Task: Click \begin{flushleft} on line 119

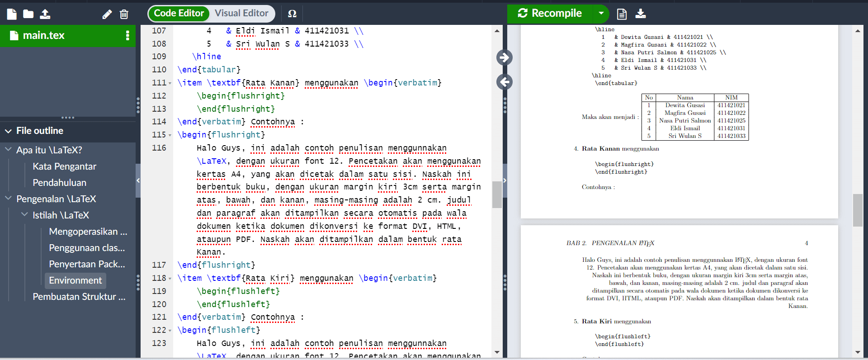Action: pos(238,291)
